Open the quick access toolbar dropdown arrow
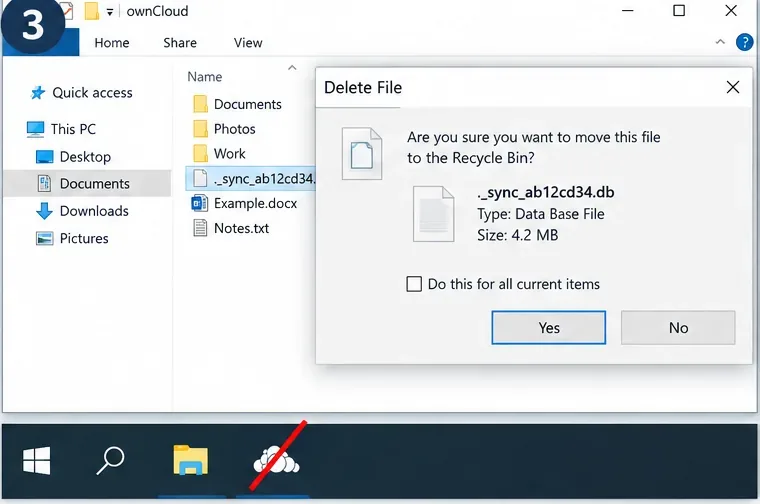760x504 pixels. (110, 12)
